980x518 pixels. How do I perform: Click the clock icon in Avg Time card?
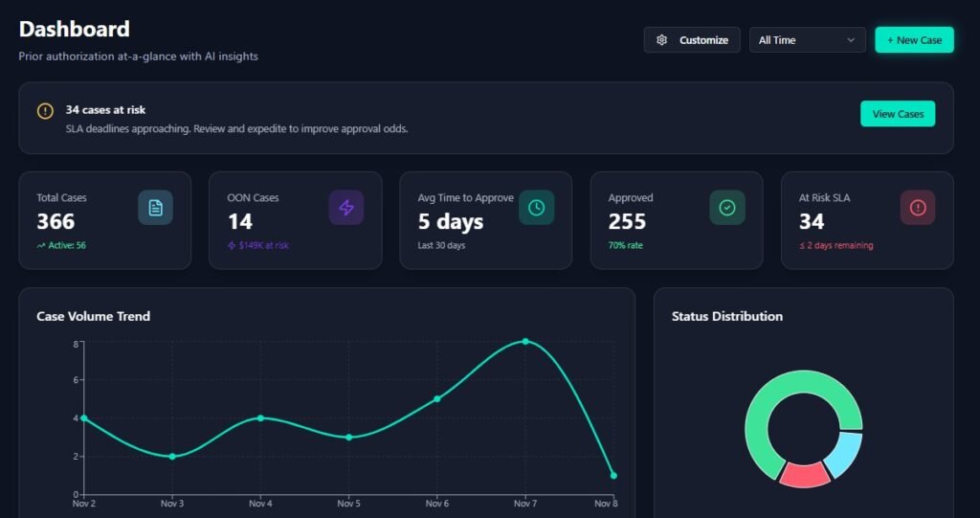click(536, 208)
